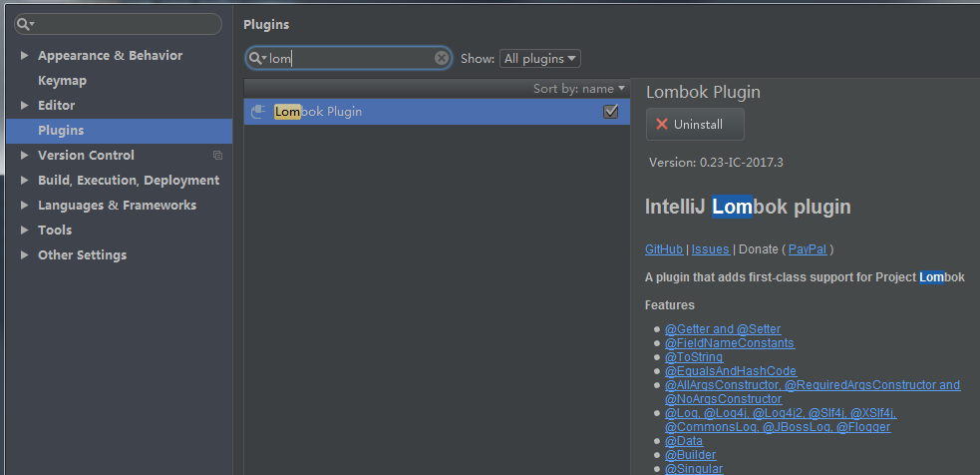Open the Tools settings category
Image resolution: width=980 pixels, height=475 pixels.
tap(55, 231)
